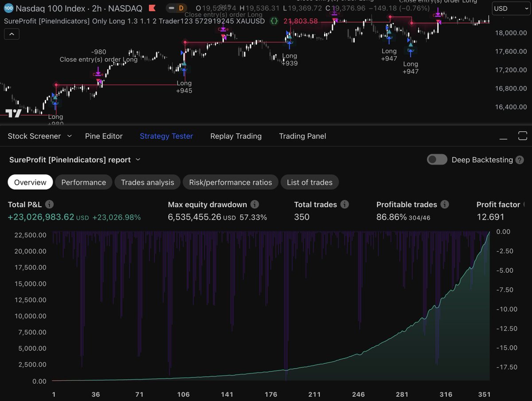The height and width of the screenshot is (401, 532).
Task: Click the max drawdown value 6,535,455.26
Action: (195, 217)
